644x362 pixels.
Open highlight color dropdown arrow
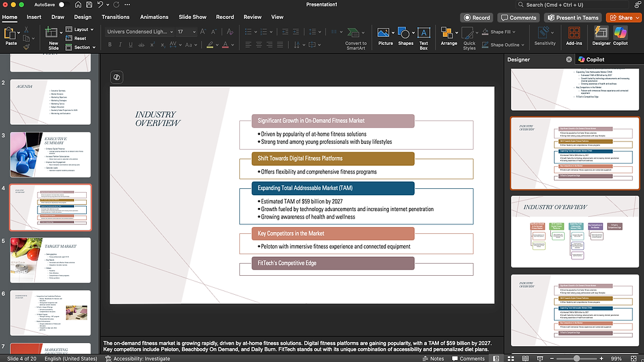pos(217,45)
